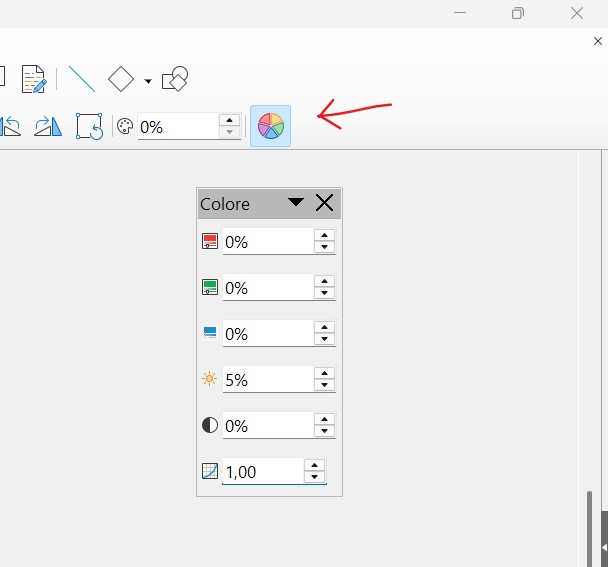The width and height of the screenshot is (608, 567).
Task: Click the contrast half-circle icon
Action: click(210, 425)
